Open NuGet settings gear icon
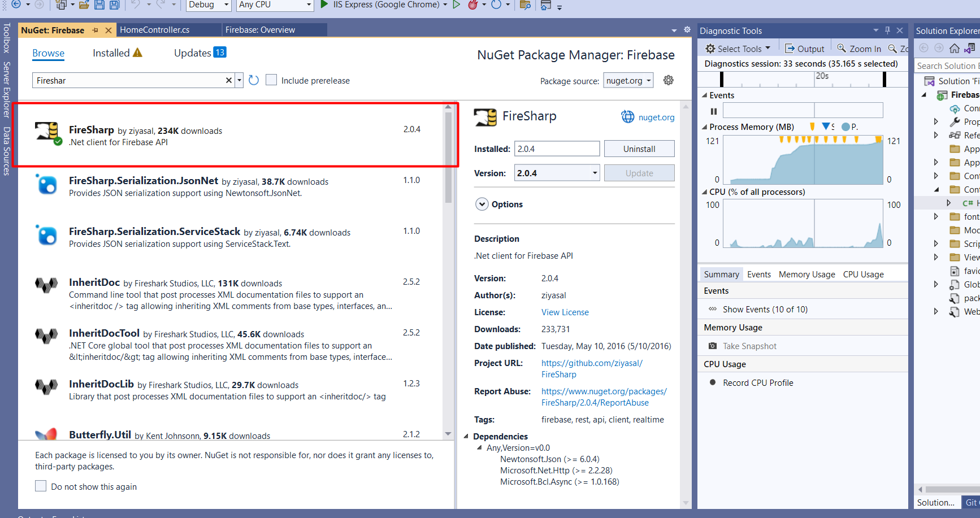Viewport: 980px width, 518px height. [x=669, y=80]
